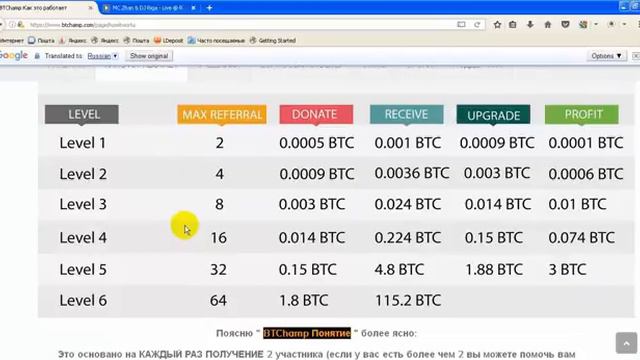Click the highlighted BTChamp Понятие text
The width and height of the screenshot is (640, 360).
coord(307,333)
